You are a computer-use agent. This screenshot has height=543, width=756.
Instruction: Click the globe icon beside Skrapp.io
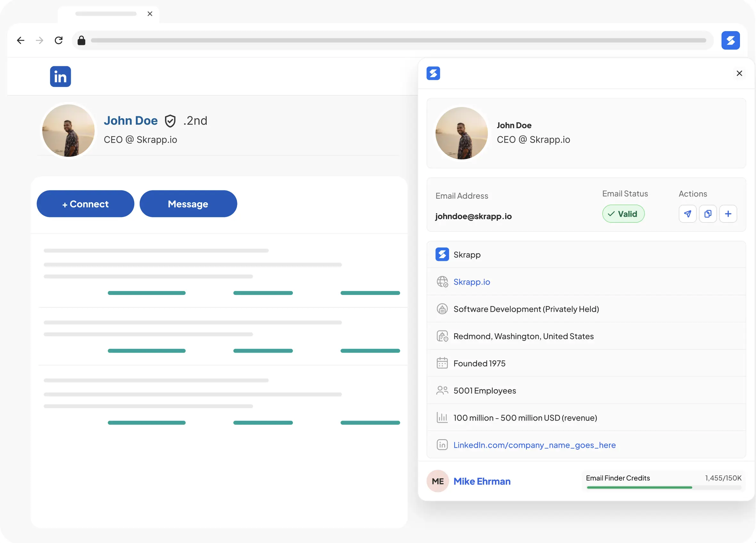coord(442,282)
